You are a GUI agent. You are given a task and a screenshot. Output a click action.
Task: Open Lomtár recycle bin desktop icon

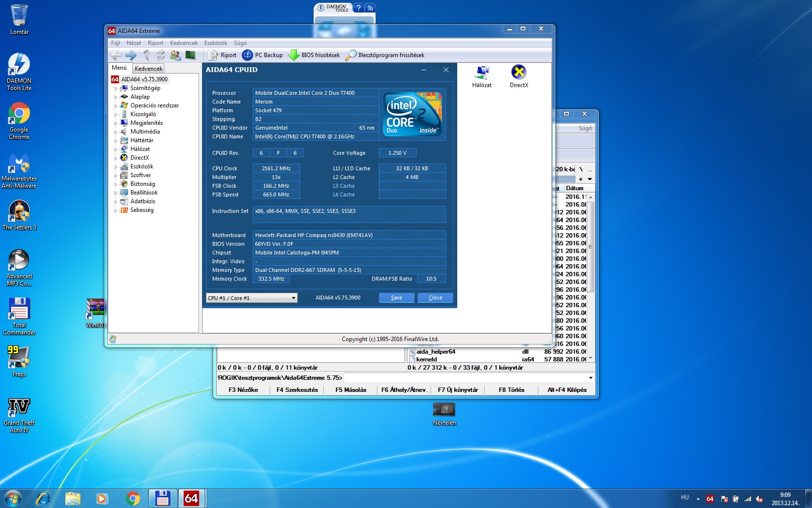(x=19, y=20)
